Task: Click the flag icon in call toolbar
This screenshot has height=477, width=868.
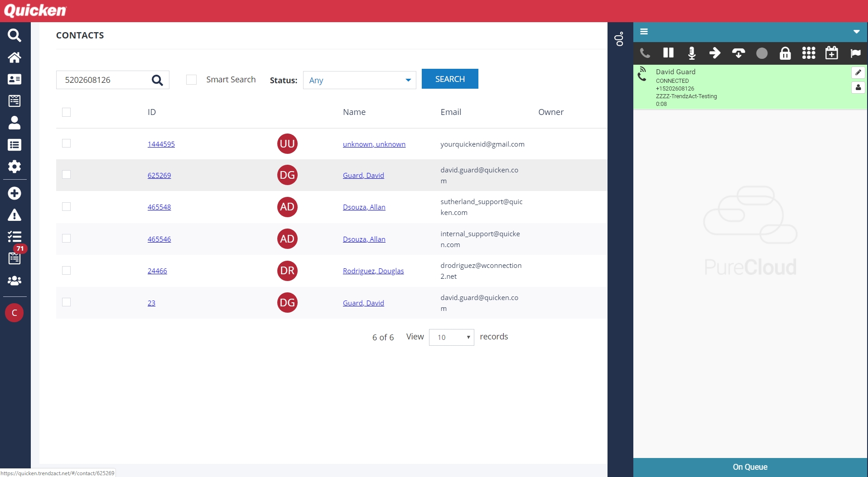Action: tap(855, 53)
